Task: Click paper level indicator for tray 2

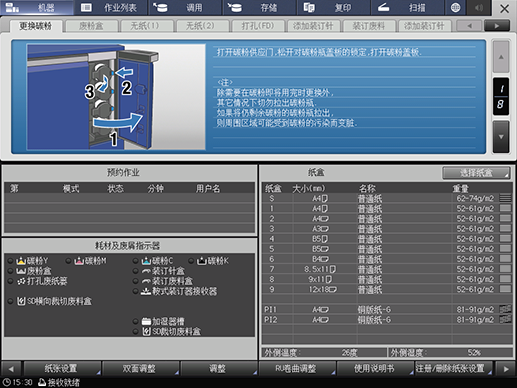Action: pyautogui.click(x=506, y=218)
